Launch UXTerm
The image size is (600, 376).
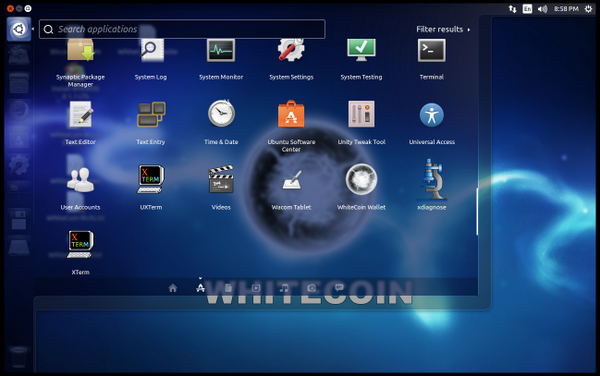151,179
